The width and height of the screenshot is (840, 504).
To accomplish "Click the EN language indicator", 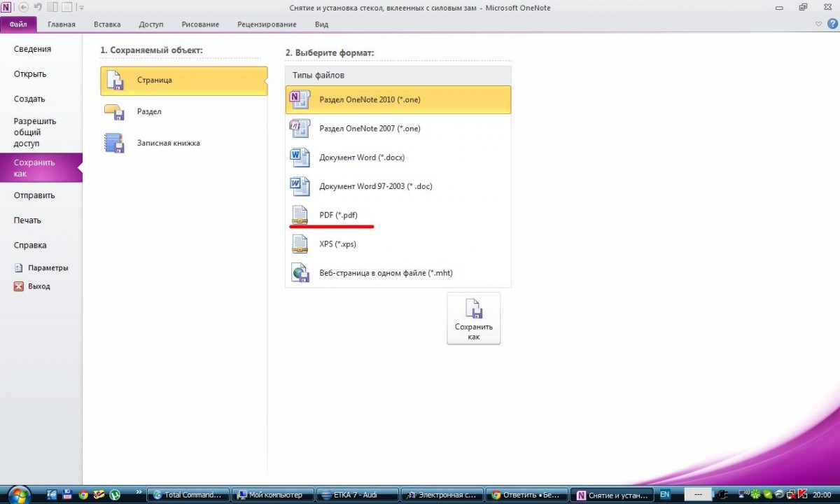I will click(664, 494).
